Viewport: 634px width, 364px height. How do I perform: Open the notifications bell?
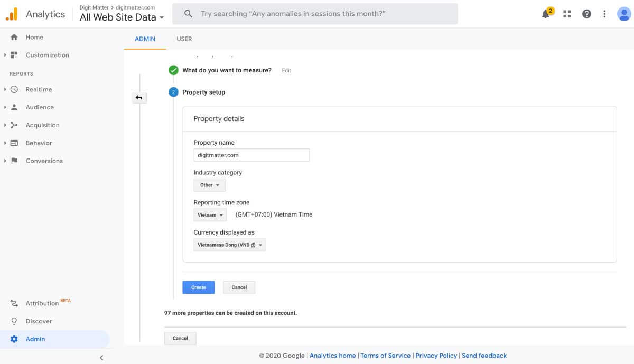545,14
